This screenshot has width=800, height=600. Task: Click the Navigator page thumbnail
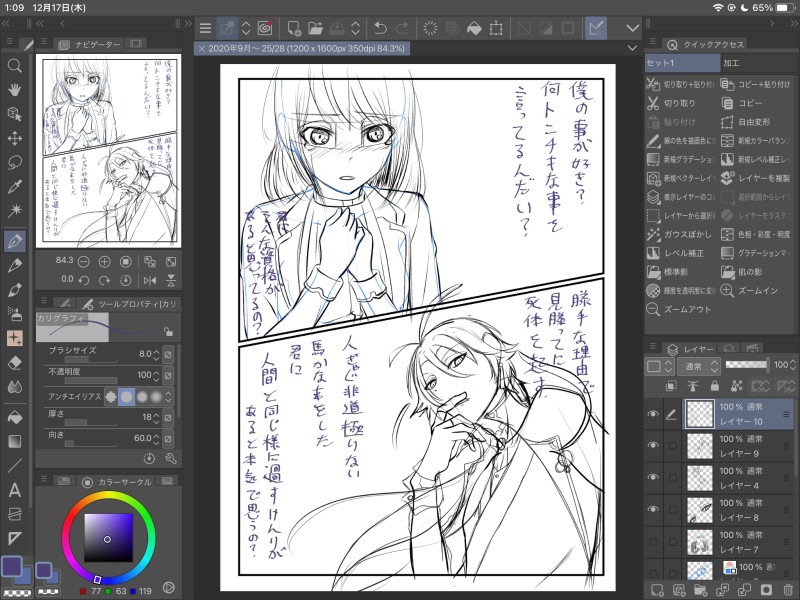[109, 151]
